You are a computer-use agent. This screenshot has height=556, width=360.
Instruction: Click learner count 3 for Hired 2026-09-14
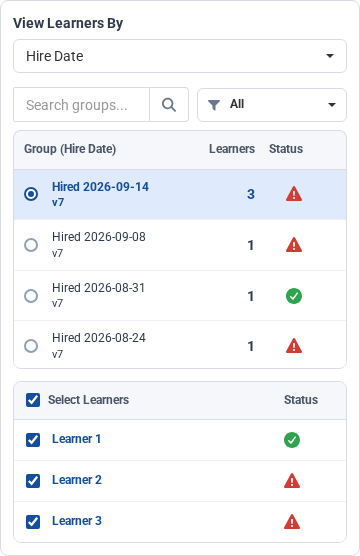(251, 194)
